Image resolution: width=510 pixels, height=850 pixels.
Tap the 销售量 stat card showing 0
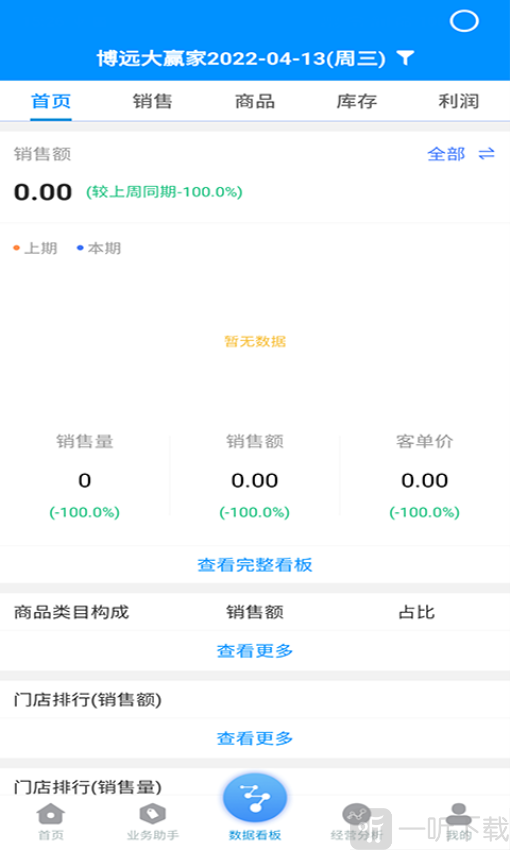point(85,477)
